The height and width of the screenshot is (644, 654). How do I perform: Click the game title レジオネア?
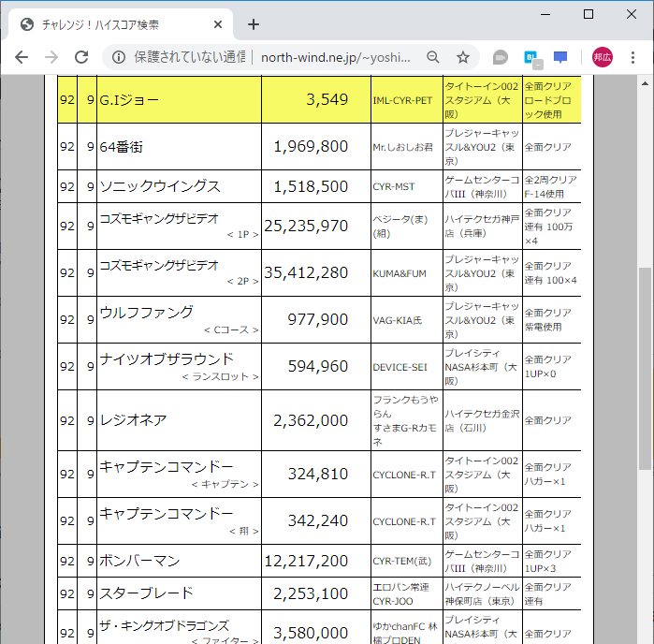(133, 420)
